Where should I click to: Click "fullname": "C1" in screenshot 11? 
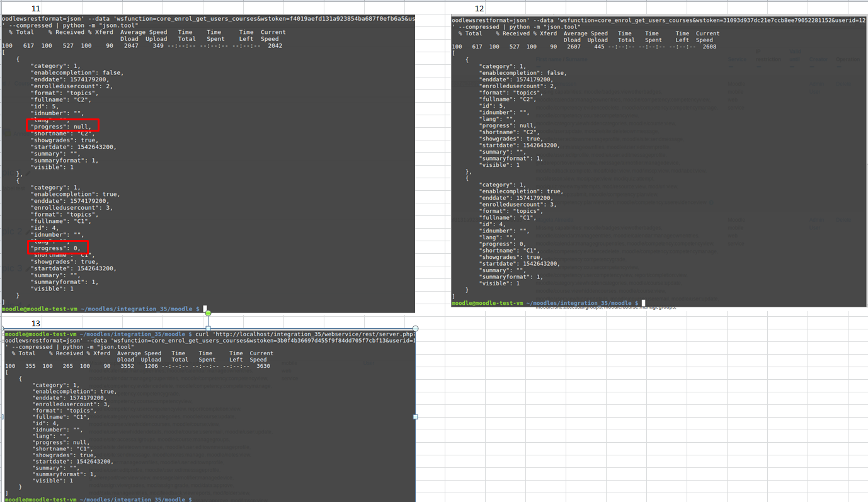(63, 221)
